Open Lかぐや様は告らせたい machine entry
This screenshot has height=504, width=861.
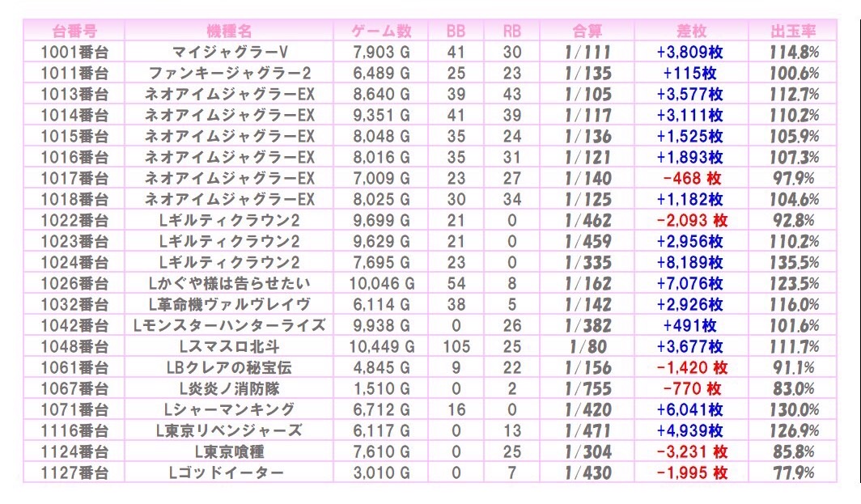[x=229, y=283]
